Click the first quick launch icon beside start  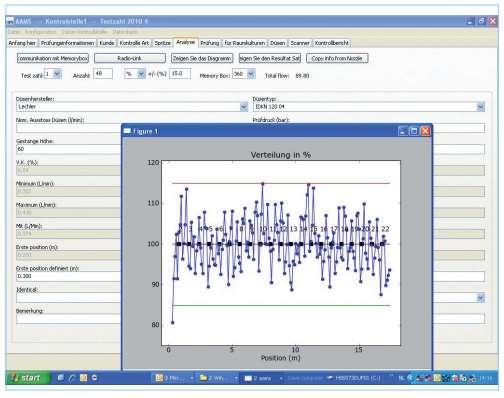click(x=61, y=378)
